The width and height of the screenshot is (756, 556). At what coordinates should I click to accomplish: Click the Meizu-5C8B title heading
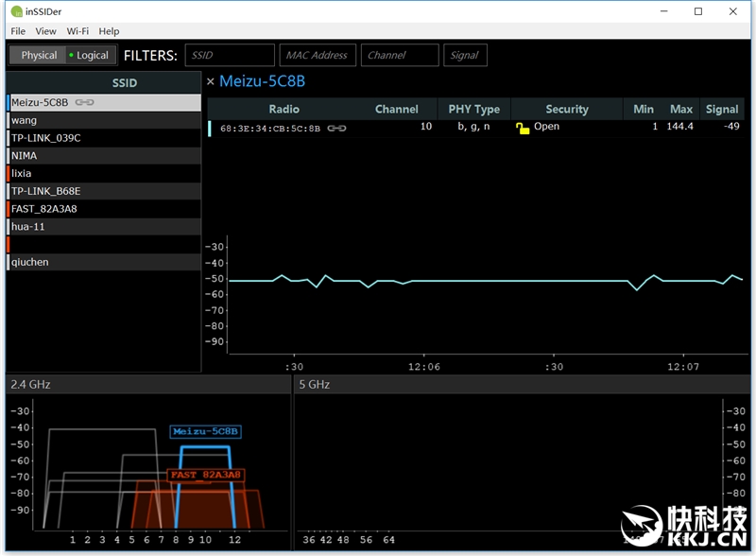click(263, 81)
